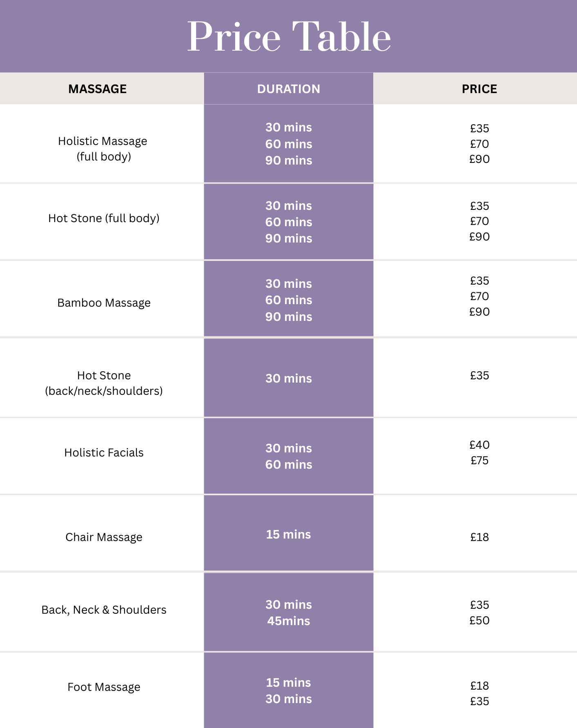The image size is (577, 728).
Task: Select the Chair Massage row label
Action: click(x=104, y=537)
